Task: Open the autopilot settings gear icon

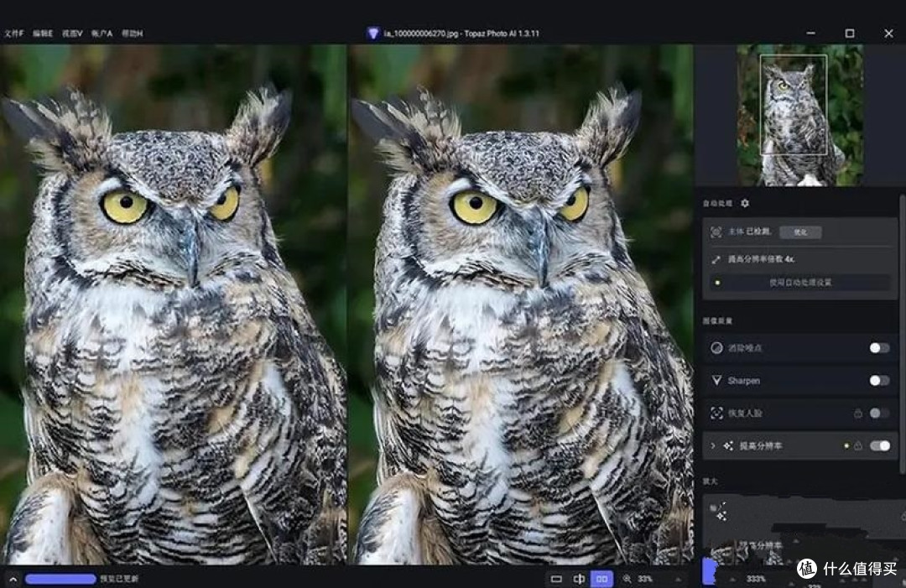Action: [745, 203]
